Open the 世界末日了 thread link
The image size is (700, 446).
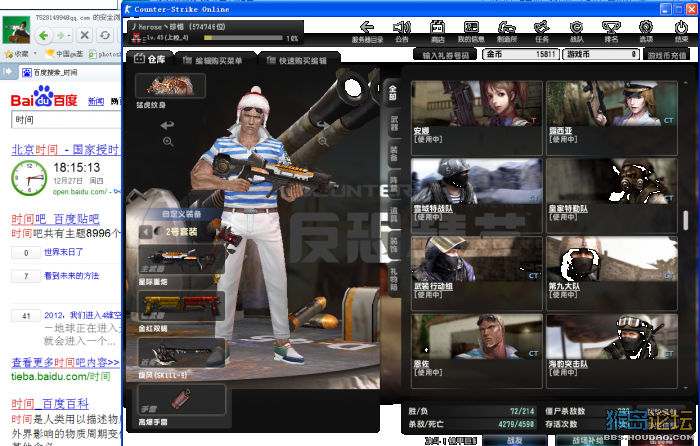[x=63, y=252]
